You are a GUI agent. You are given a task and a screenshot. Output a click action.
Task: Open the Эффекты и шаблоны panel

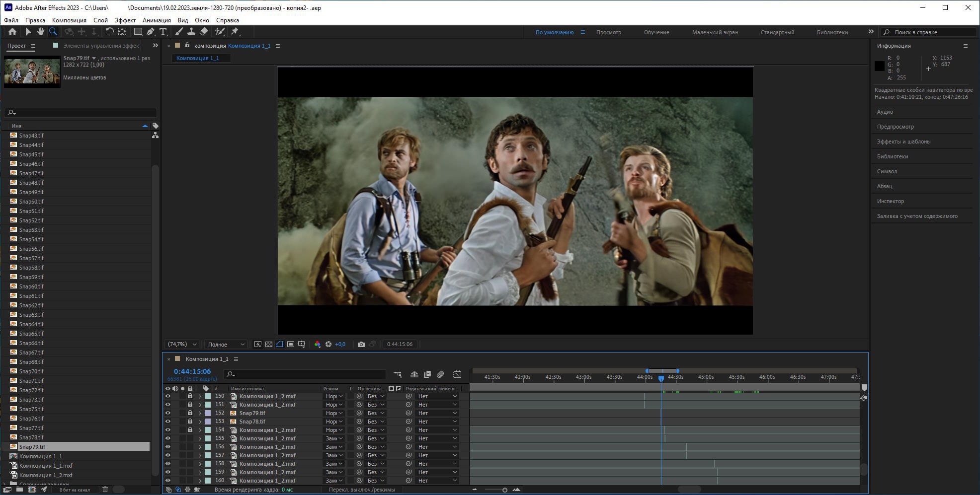coord(903,141)
